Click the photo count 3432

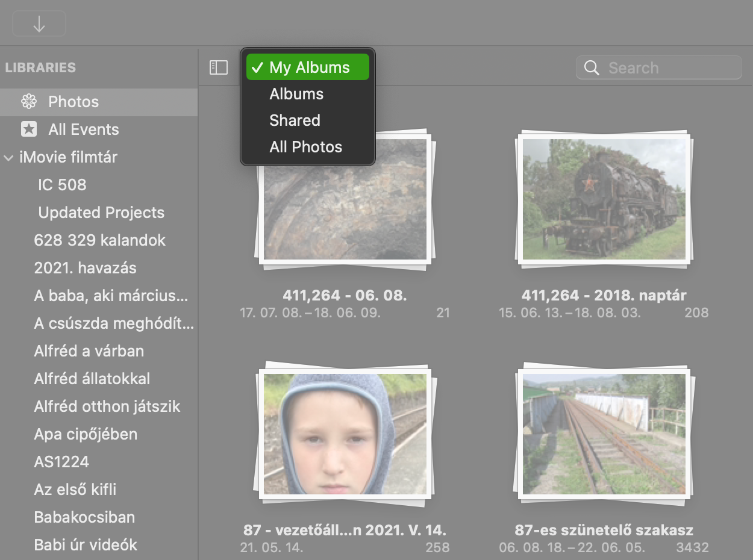(692, 548)
